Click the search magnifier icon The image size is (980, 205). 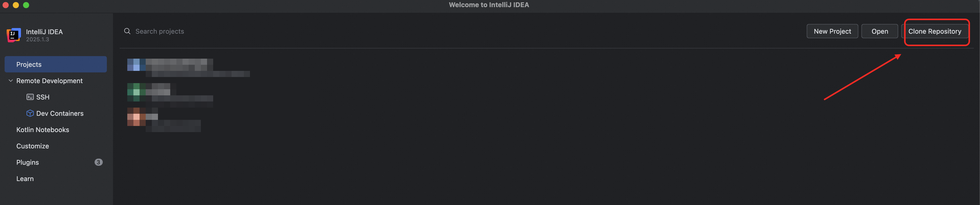point(127,31)
